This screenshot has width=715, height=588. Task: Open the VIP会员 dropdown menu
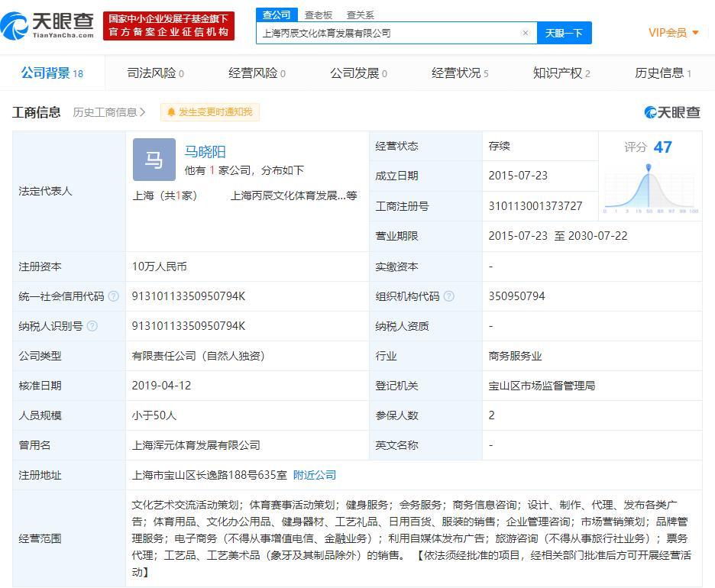click(x=674, y=33)
